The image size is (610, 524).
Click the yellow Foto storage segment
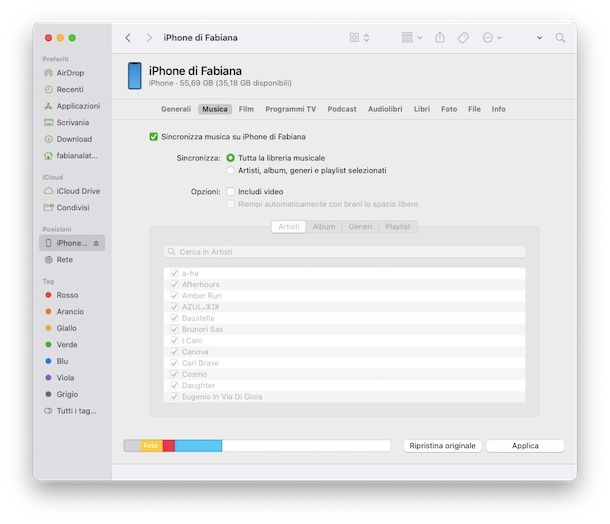(151, 446)
